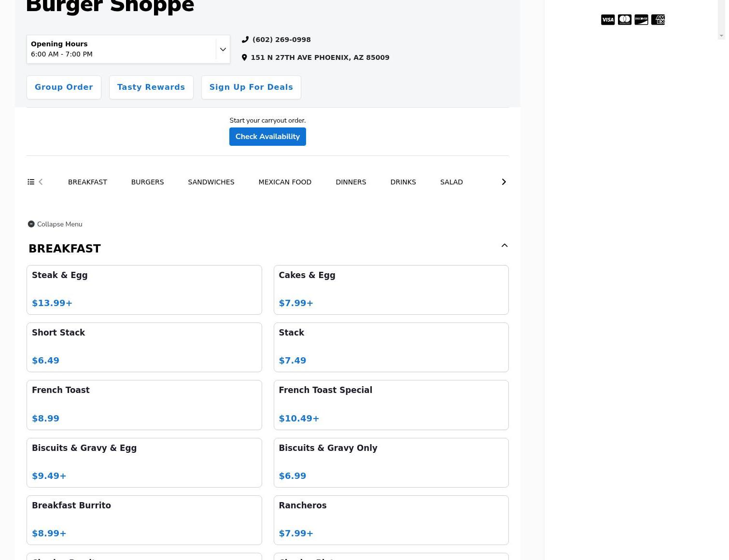The width and height of the screenshot is (729, 560).
Task: Select the DINNERS category tab
Action: tap(351, 182)
